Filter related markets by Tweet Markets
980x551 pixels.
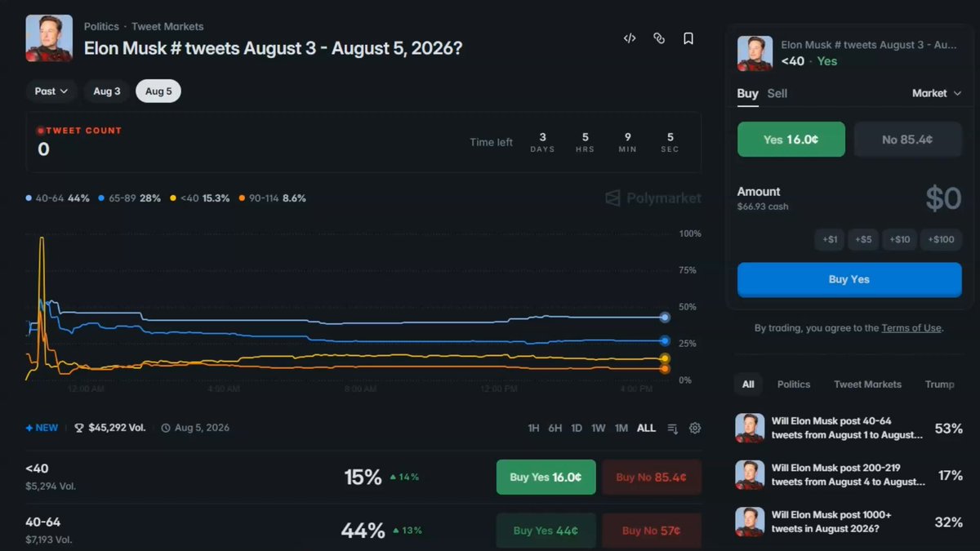(x=867, y=384)
